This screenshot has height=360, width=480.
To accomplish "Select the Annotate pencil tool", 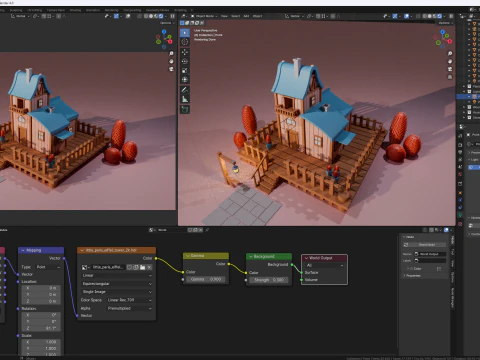I will [x=185, y=90].
